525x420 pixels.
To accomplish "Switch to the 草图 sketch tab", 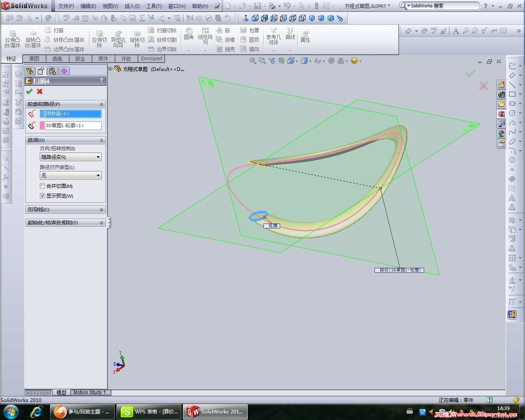I will 34,59.
